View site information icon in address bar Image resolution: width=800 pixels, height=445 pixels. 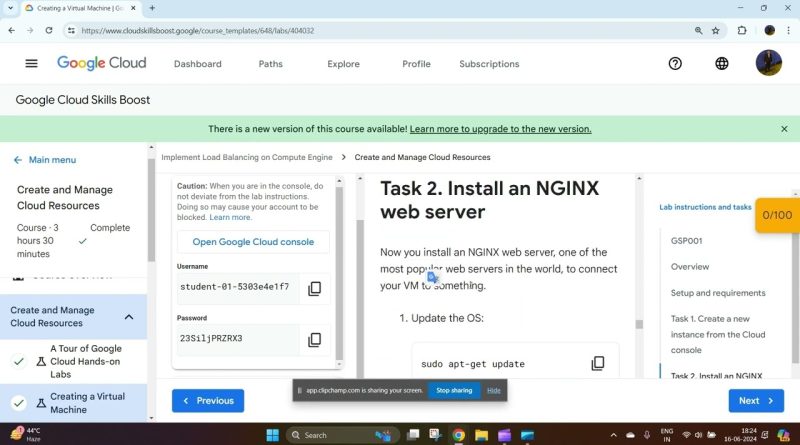click(x=71, y=31)
